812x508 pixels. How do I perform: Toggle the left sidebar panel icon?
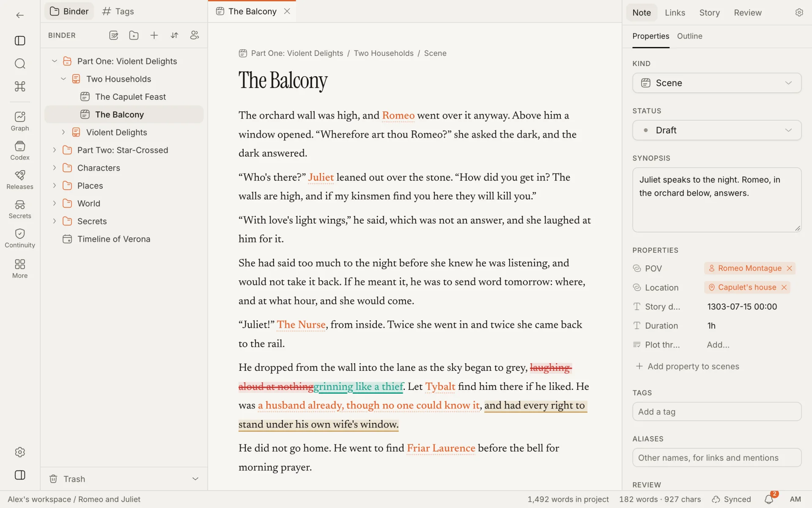coord(20,41)
